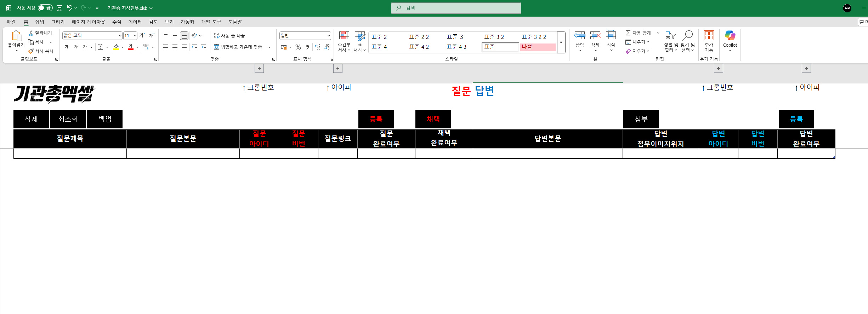868x314 pixels.
Task: Apply the pink 나쁨 cell style
Action: (538, 47)
